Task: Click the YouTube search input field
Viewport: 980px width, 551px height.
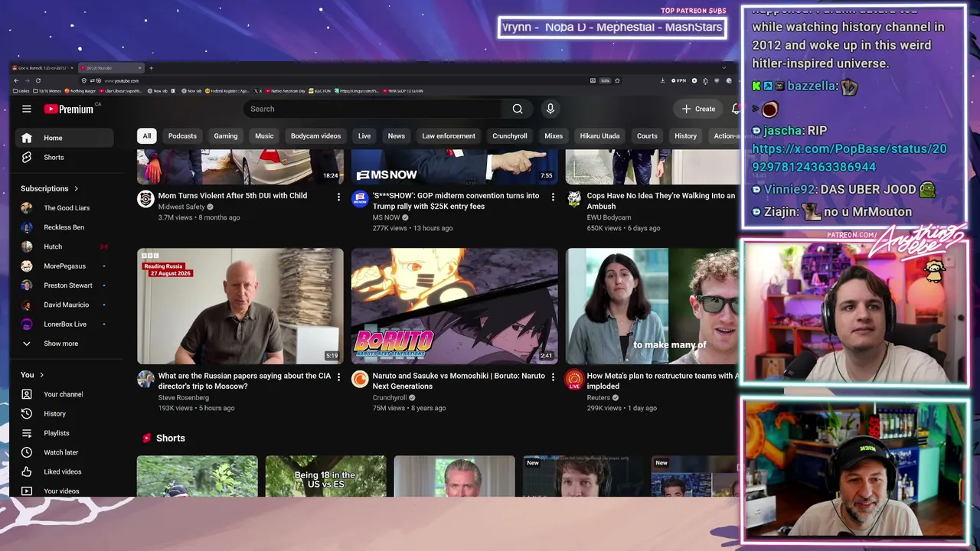Action: point(373,109)
